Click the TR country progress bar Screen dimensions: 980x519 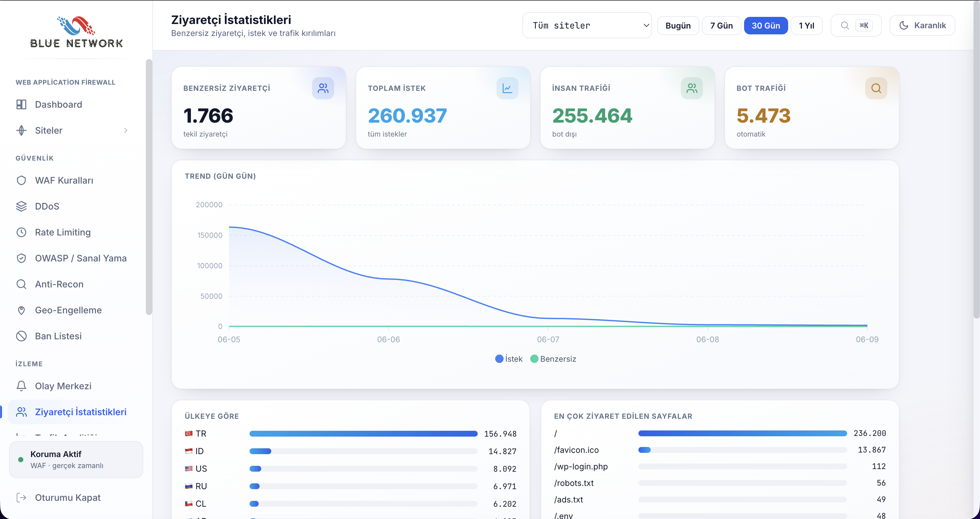coord(363,434)
